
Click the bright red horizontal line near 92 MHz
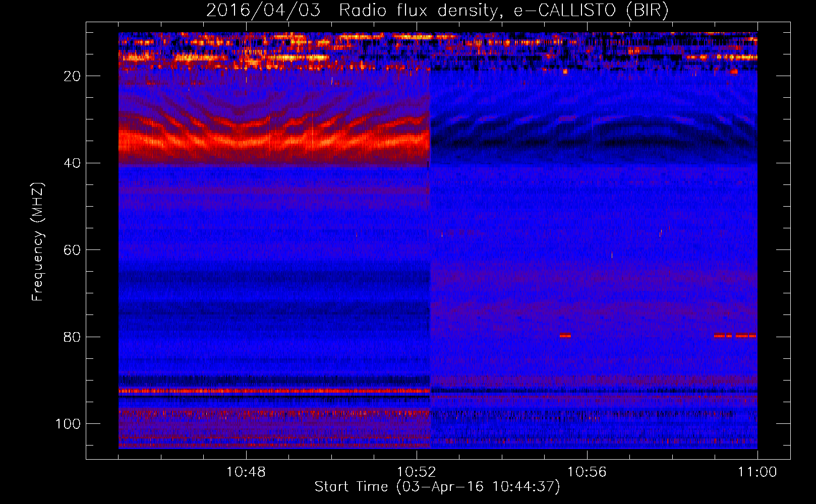pos(274,391)
